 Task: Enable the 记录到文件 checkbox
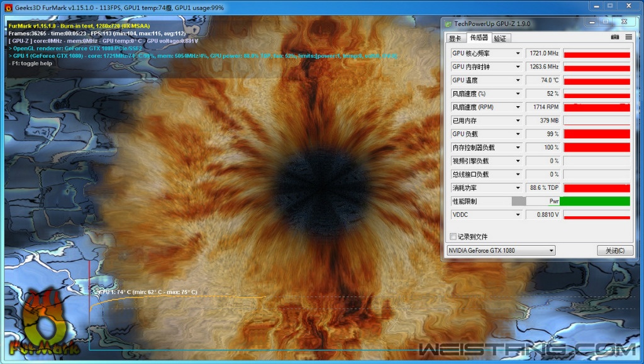[453, 237]
